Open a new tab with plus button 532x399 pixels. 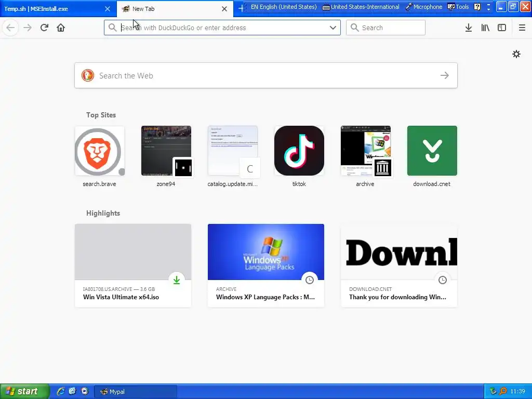click(241, 8)
